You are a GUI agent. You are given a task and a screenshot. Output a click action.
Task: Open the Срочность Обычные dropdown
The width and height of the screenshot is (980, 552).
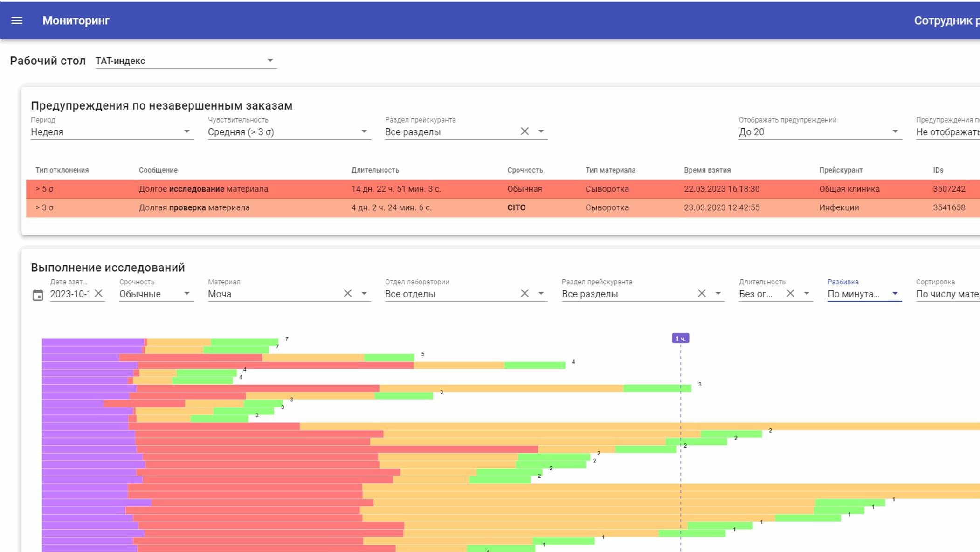coord(156,294)
